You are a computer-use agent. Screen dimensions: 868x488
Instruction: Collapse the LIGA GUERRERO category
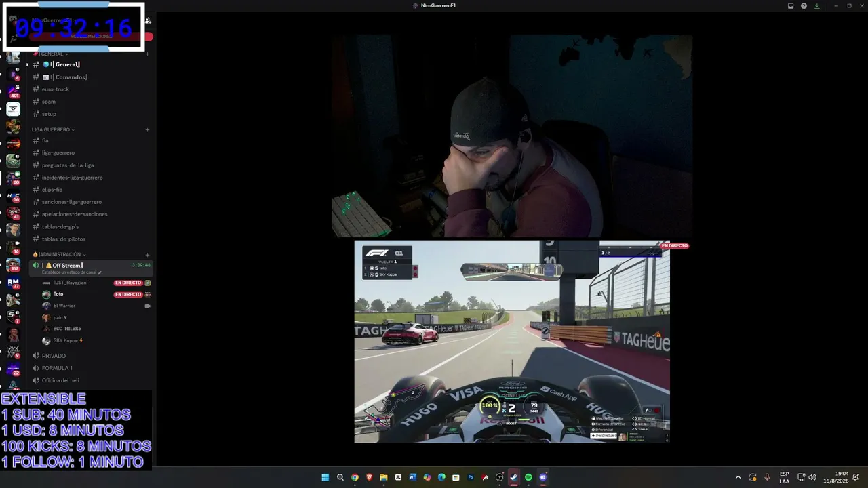pos(53,129)
